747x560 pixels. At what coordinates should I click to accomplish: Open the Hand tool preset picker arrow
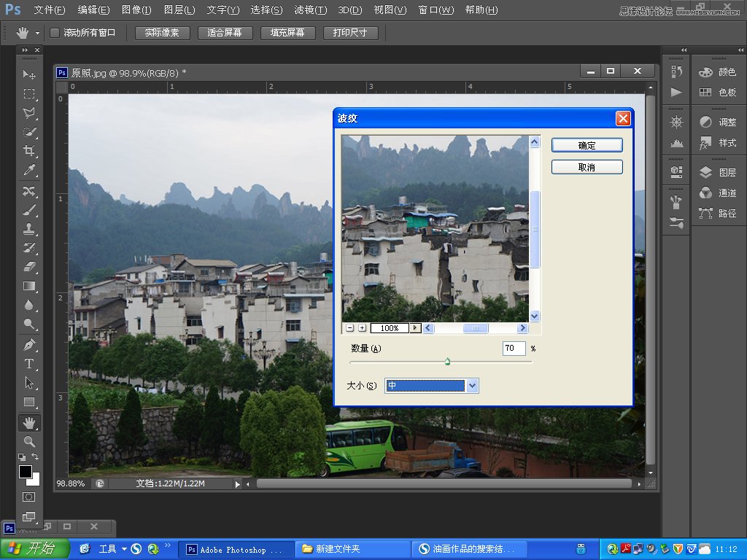pos(37,34)
